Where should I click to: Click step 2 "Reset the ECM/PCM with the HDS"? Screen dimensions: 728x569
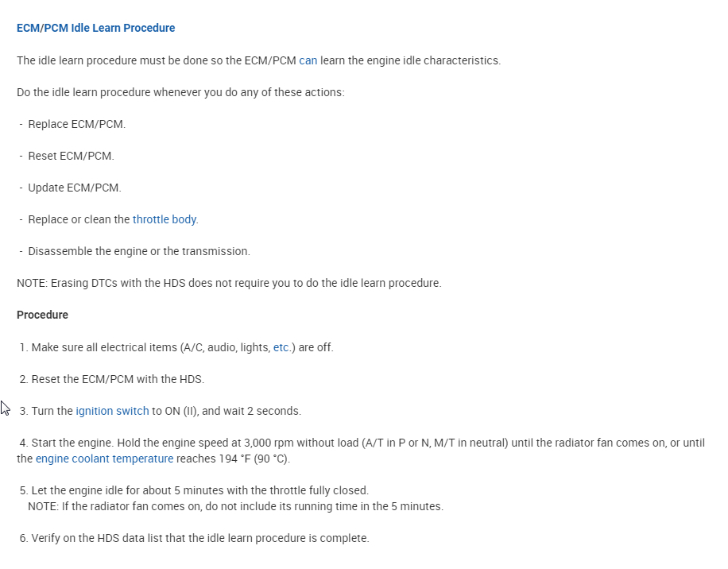(x=117, y=379)
